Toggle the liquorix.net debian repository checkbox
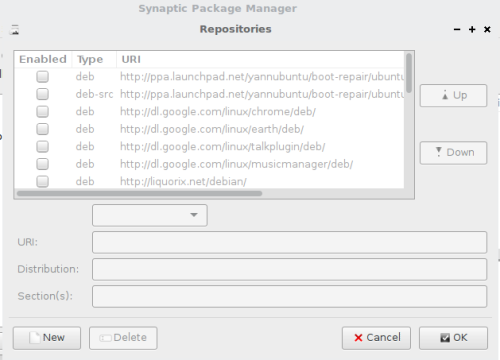 [42, 181]
